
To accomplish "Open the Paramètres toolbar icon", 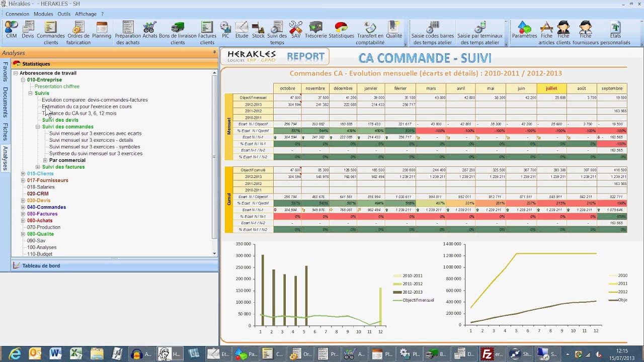I will pyautogui.click(x=524, y=30).
